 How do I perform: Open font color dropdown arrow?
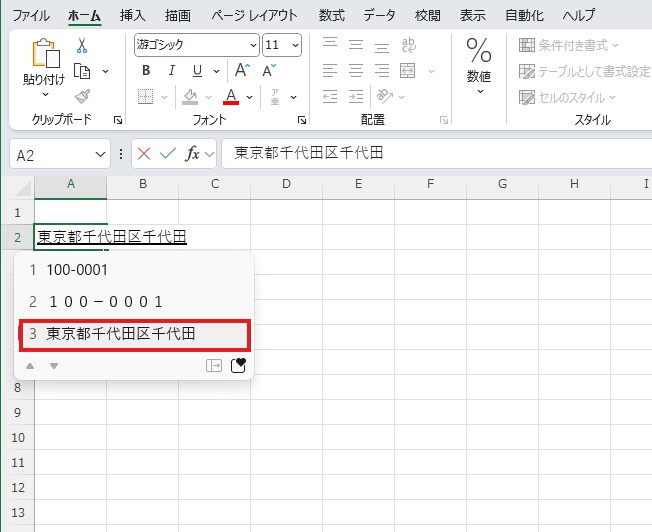[x=249, y=97]
